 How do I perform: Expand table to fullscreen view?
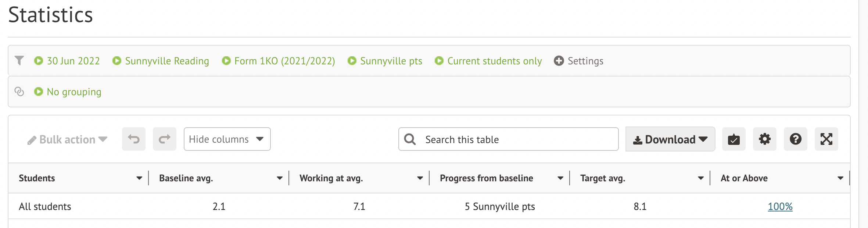click(x=826, y=139)
